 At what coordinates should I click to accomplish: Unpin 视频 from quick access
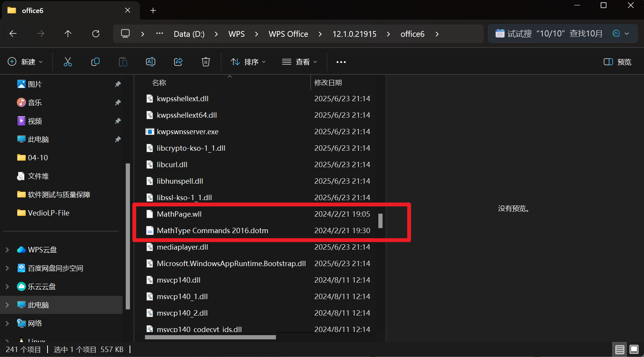point(118,121)
